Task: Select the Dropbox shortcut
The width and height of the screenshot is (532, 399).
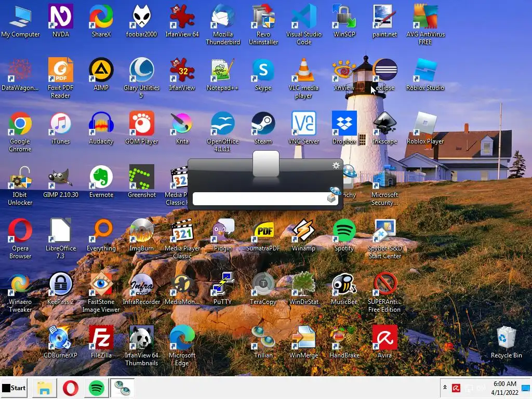Action: pyautogui.click(x=344, y=128)
